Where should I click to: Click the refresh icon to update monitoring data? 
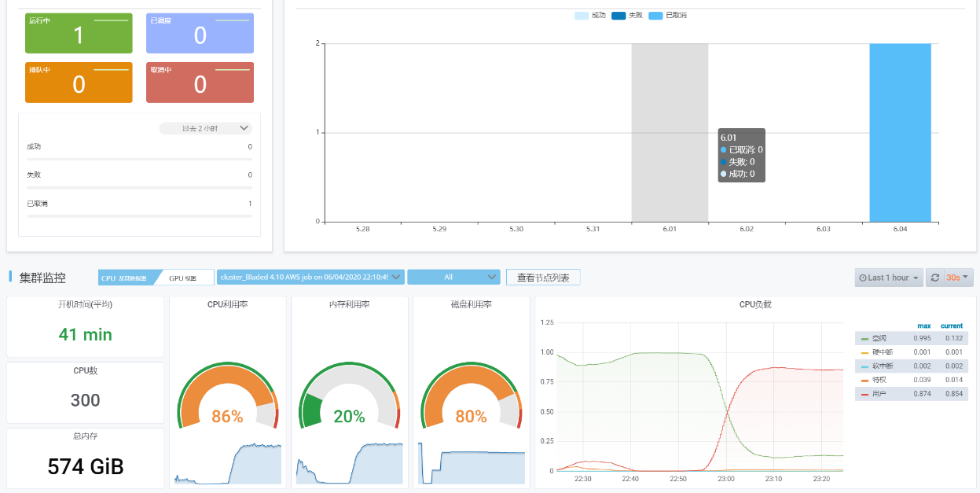click(934, 277)
